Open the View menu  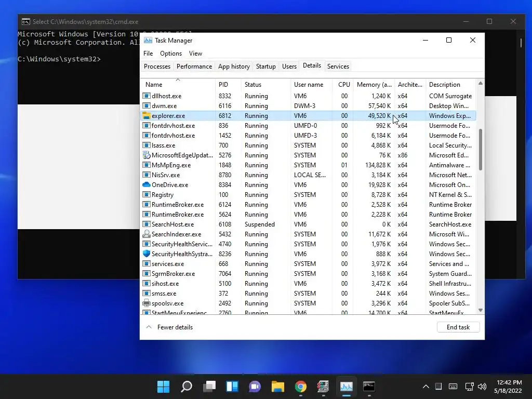[195, 54]
